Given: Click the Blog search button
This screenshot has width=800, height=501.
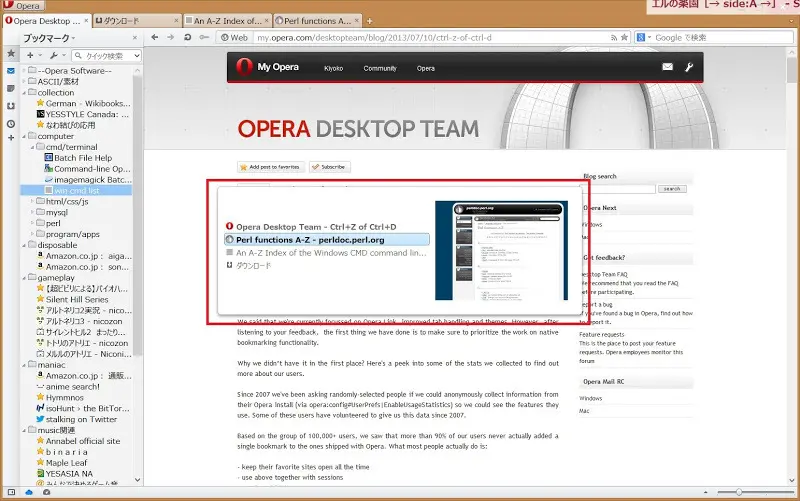Looking at the screenshot, I should click(x=672, y=189).
